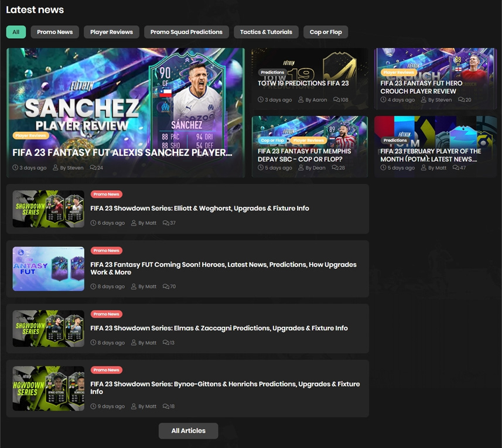Open Fantasy FUT Coming Soon article
This screenshot has height=448, width=502.
(223, 268)
